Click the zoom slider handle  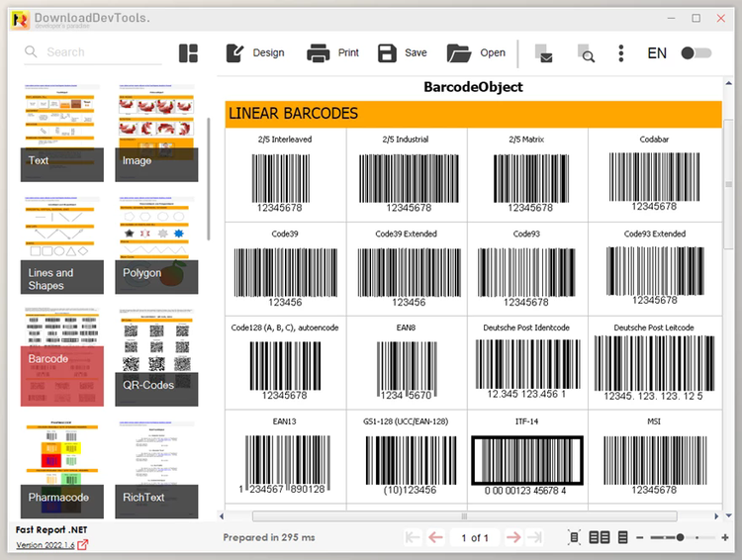pos(680,537)
